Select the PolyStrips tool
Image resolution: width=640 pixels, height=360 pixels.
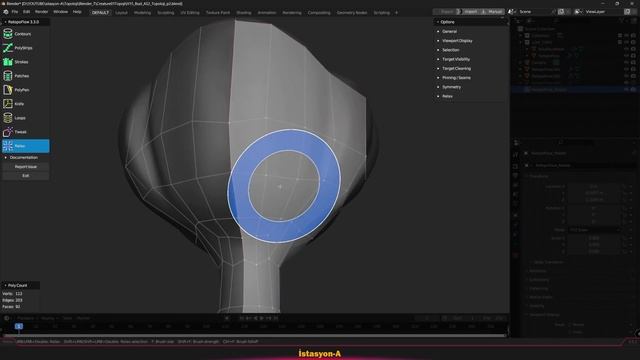tap(25, 48)
